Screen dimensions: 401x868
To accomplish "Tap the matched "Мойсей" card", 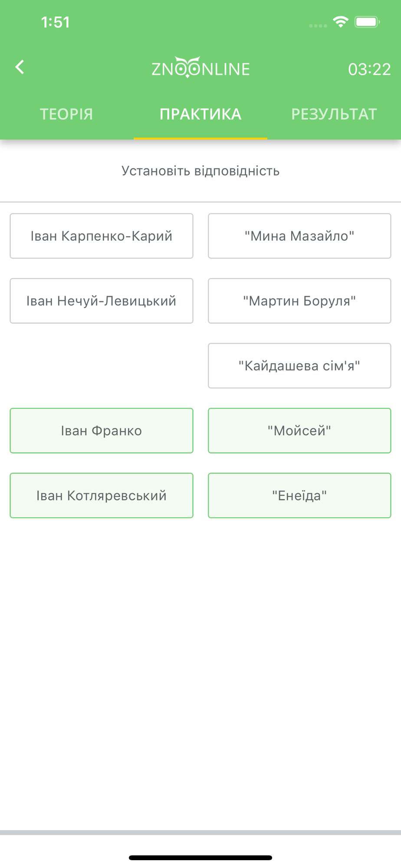I will tap(299, 431).
